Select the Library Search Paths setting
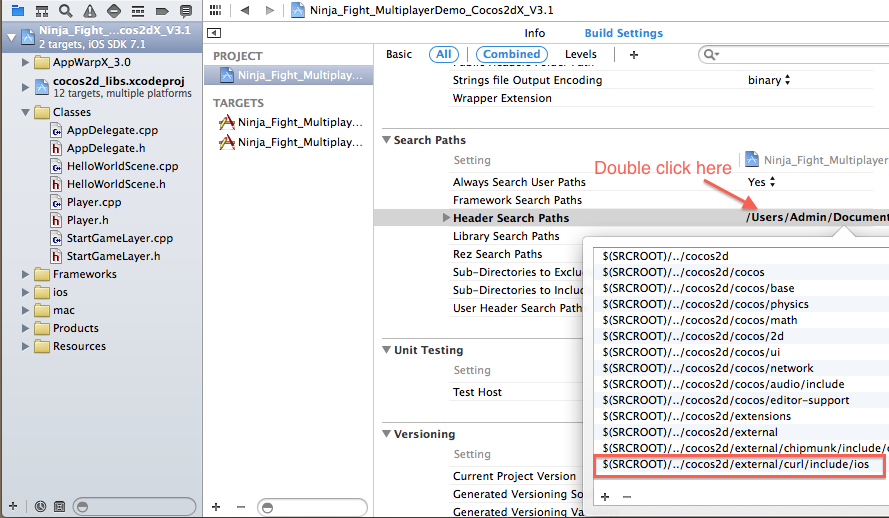The height and width of the screenshot is (518, 889). point(506,236)
